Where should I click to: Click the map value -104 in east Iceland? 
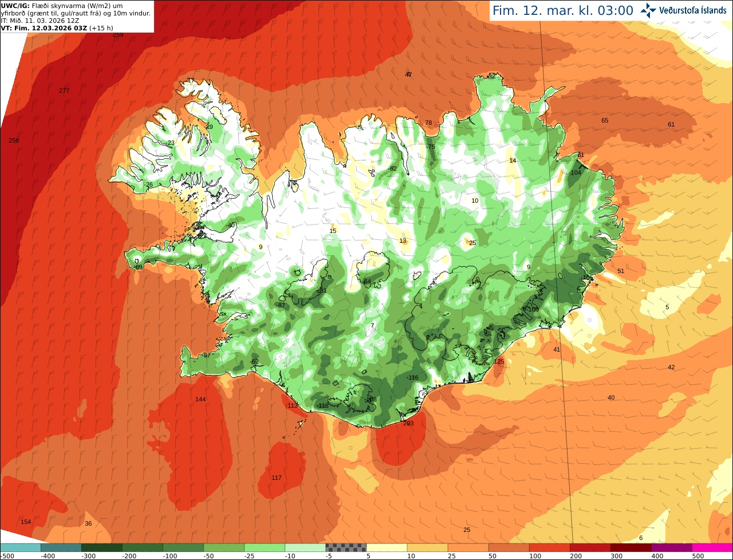[x=575, y=172]
